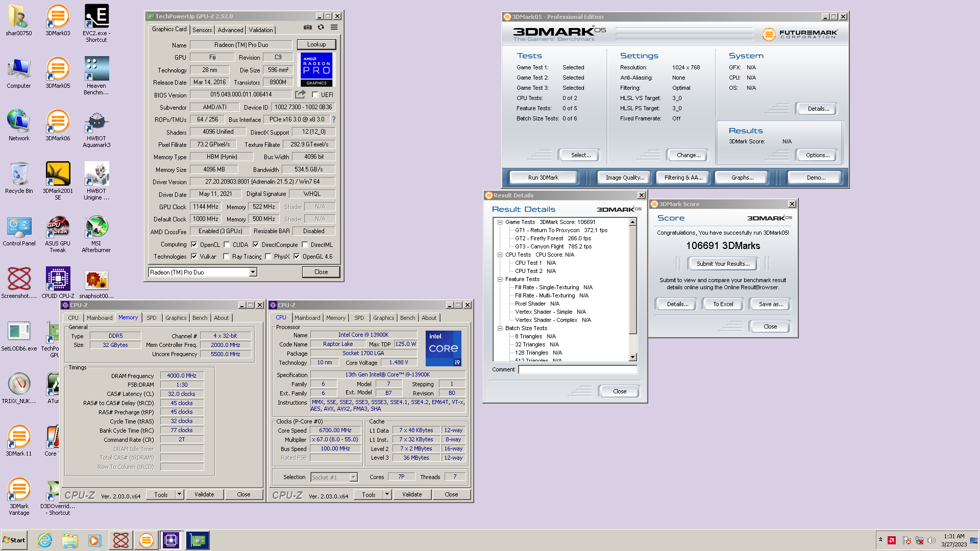Toggle OpenGL 4.6 checkbox in GPU-Z
Image resolution: width=980 pixels, height=551 pixels.
(x=297, y=257)
